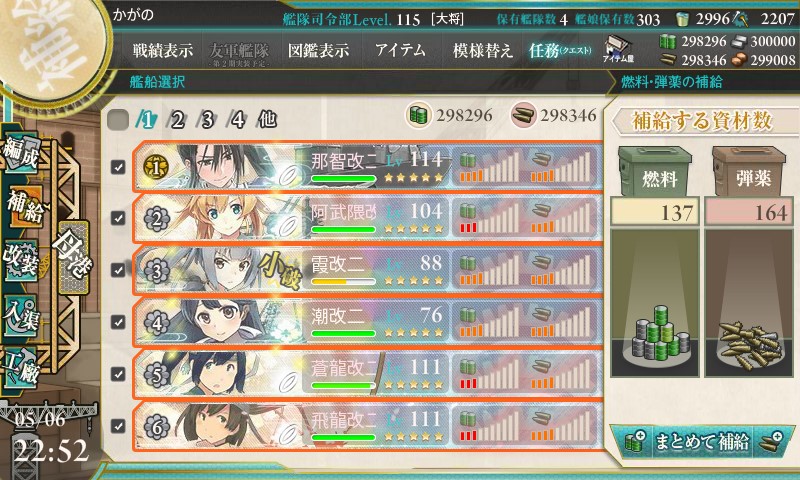Switch to fleet tab 2
800x480 pixels.
(x=177, y=120)
